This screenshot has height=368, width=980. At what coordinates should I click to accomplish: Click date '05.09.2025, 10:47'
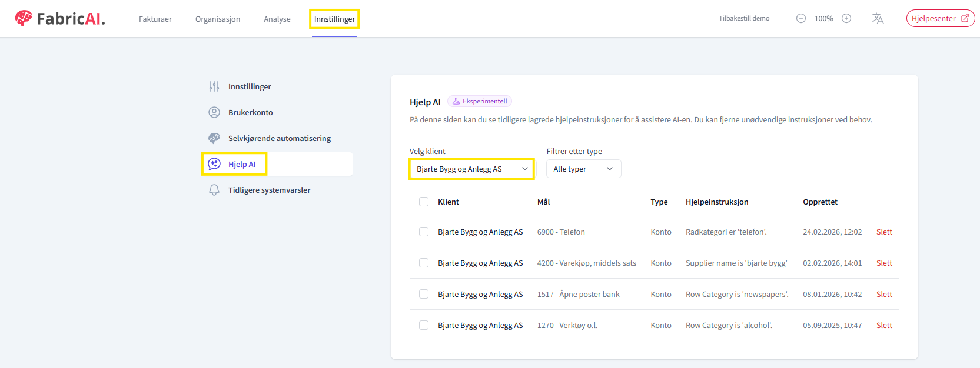(x=832, y=325)
